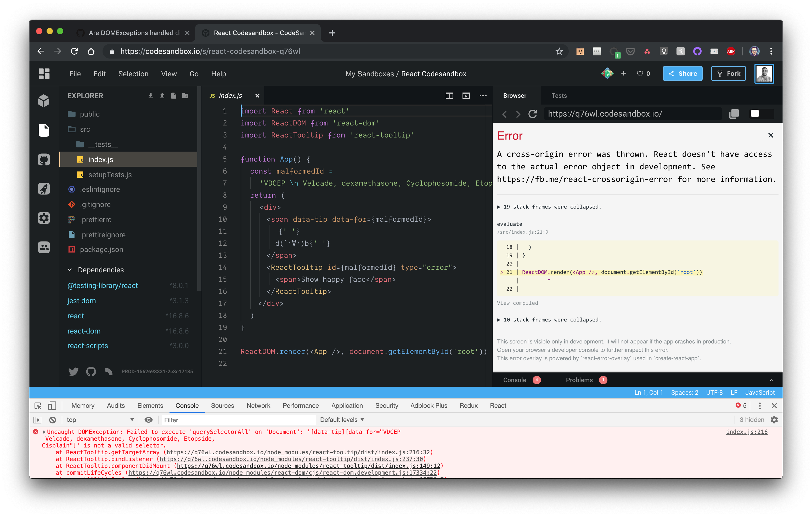The image size is (812, 517).
Task: Open the Help menu
Action: [x=218, y=74]
